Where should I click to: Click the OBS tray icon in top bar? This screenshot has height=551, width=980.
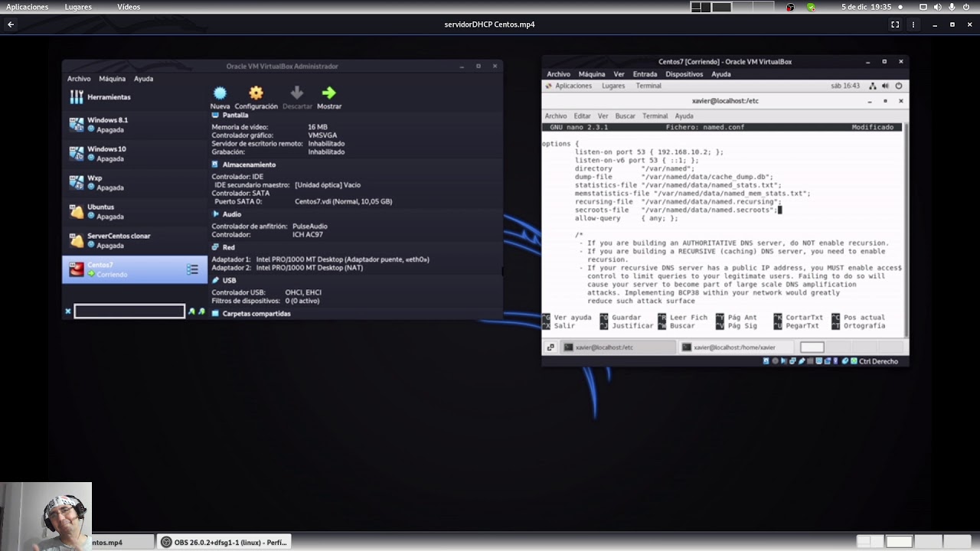(x=791, y=7)
